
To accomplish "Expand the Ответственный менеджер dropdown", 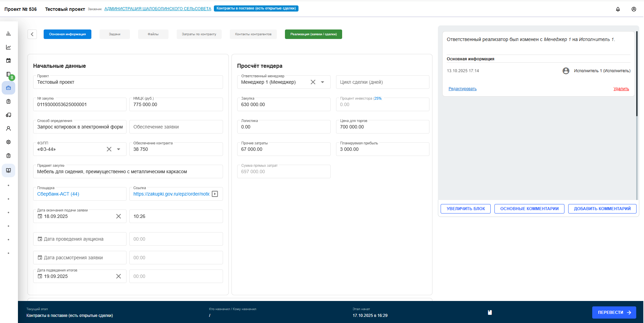I will click(x=323, y=82).
